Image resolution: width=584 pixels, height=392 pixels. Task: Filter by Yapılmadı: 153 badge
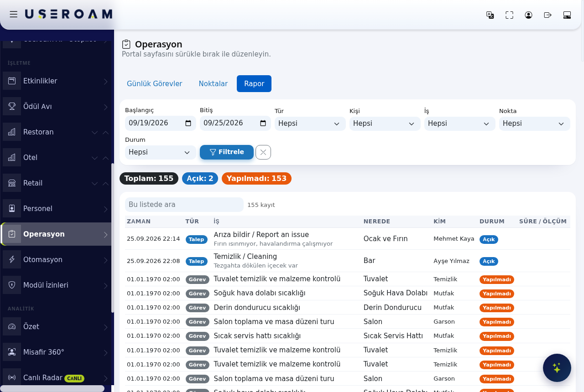[256, 179]
